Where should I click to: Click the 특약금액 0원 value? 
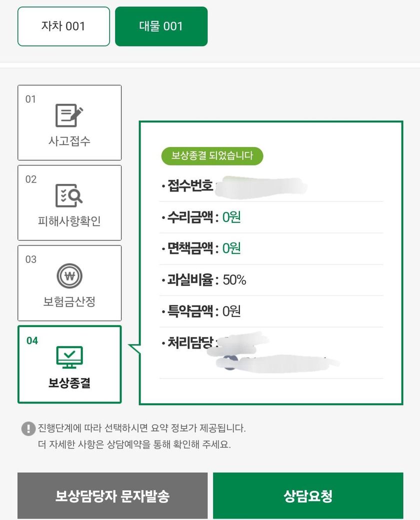click(x=231, y=311)
